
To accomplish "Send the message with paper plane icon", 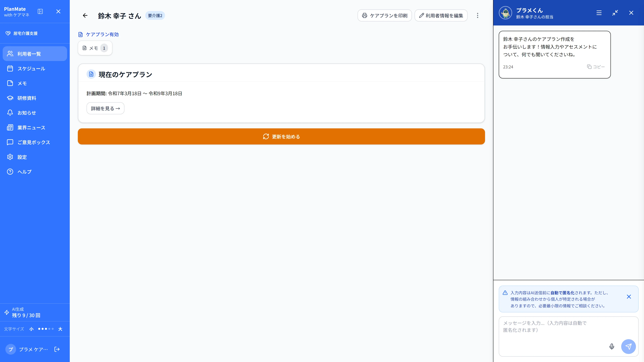I will click(x=628, y=347).
